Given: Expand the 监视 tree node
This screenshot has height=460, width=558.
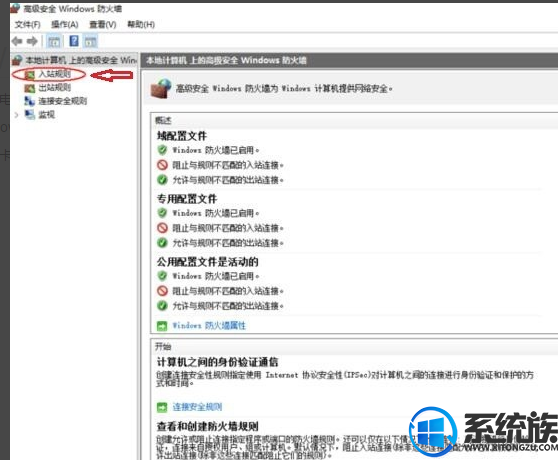Looking at the screenshot, I should click(16, 115).
